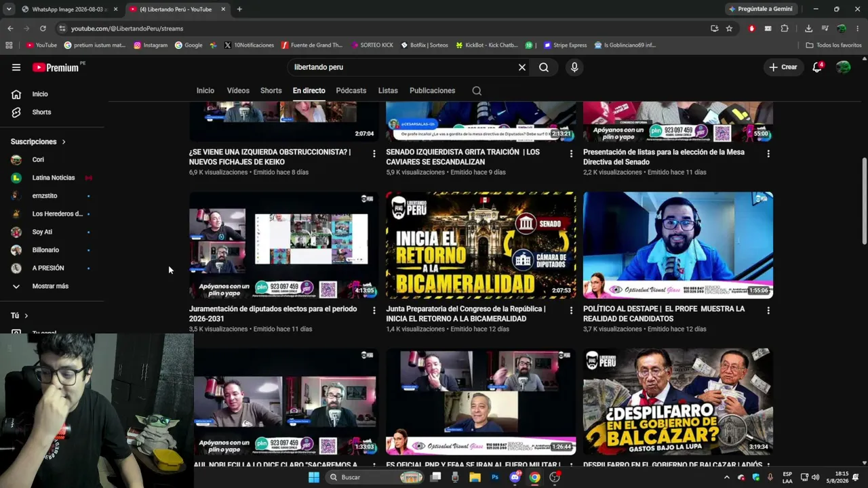This screenshot has height=488, width=868.
Task: Open options for 'SE VIENE UNA IZQUIERDA OBSTRUCCIONISTA' video
Action: [x=374, y=154]
